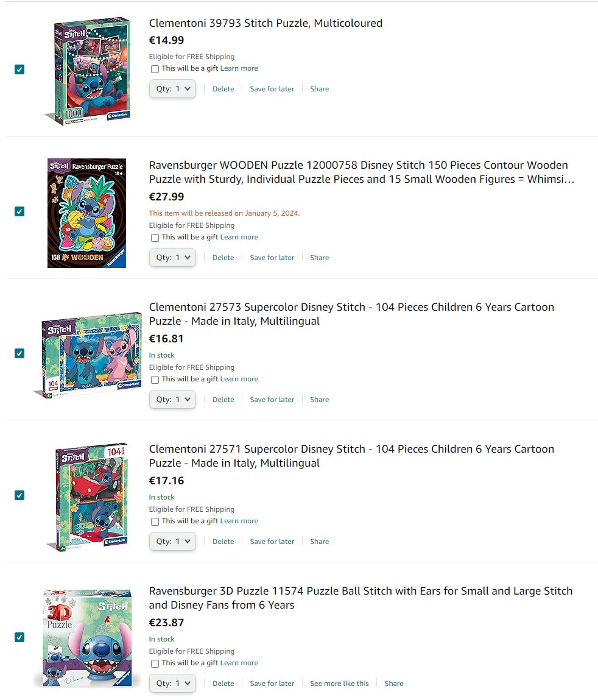Uncheck the Ravensburger Wooden Puzzle selection box
The width and height of the screenshot is (598, 700).
pyautogui.click(x=19, y=211)
